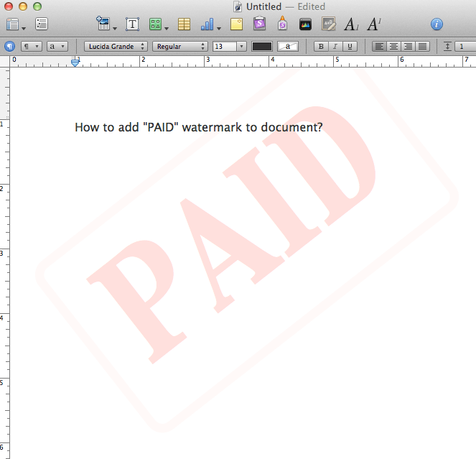Click the 'Untitled' window title

(x=263, y=6)
